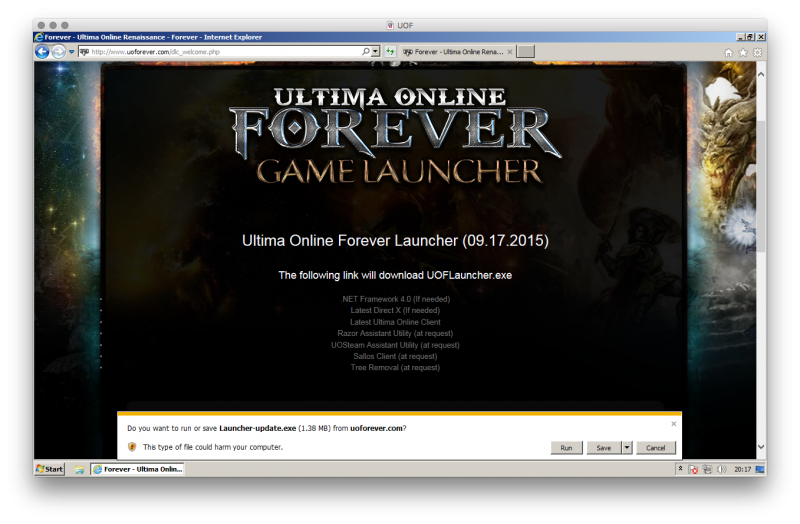Click the Ultima Online Forever logo
The width and height of the screenshot is (800, 524).
pyautogui.click(x=395, y=136)
